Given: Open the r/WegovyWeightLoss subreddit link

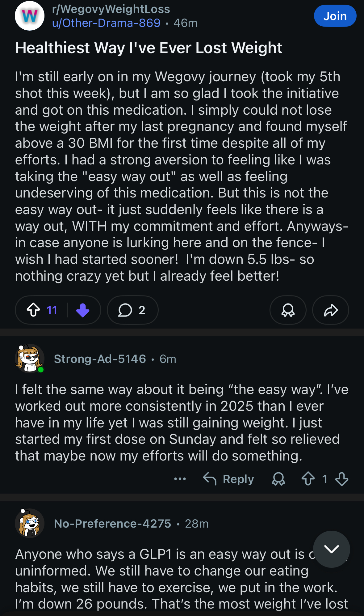Looking at the screenshot, I should tap(111, 9).
